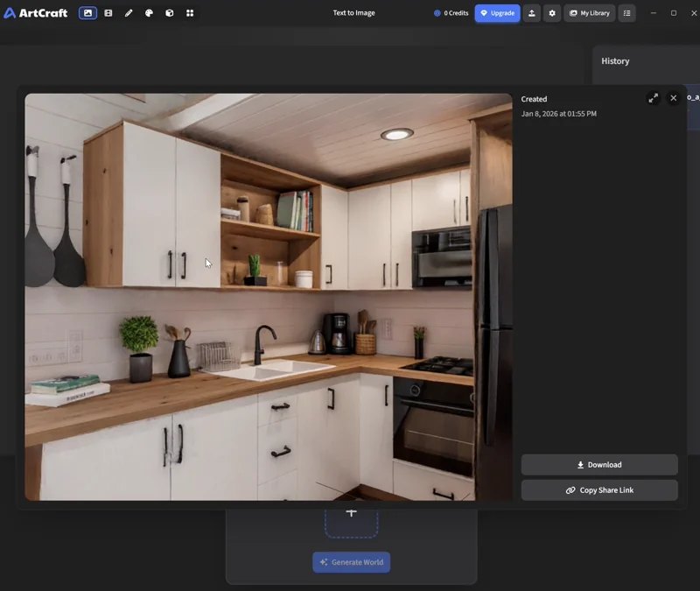Click the ArtCraft logo
The width and height of the screenshot is (700, 591).
(36, 13)
